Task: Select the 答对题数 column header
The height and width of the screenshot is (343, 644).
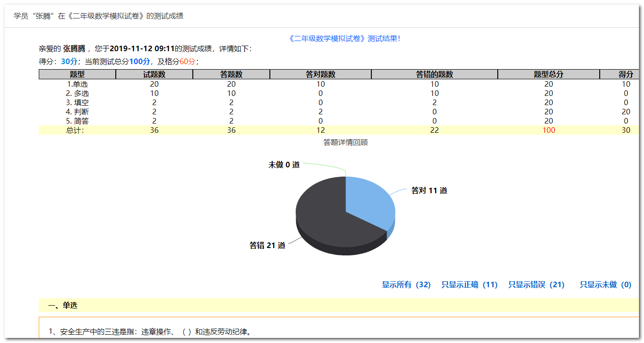Action: (x=321, y=74)
